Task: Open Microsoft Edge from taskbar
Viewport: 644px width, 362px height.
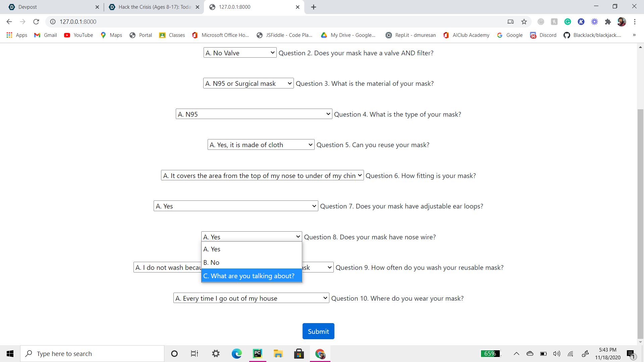Action: pyautogui.click(x=236, y=354)
